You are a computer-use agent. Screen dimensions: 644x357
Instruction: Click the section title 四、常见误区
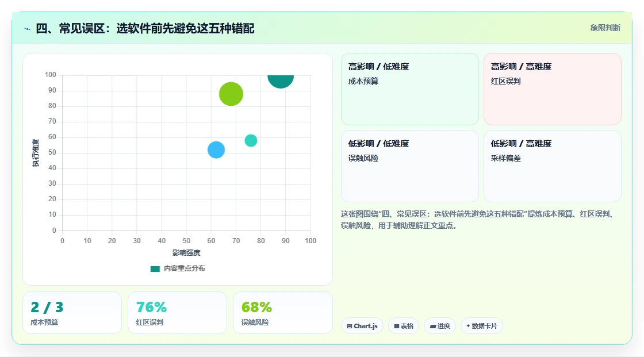pos(145,28)
